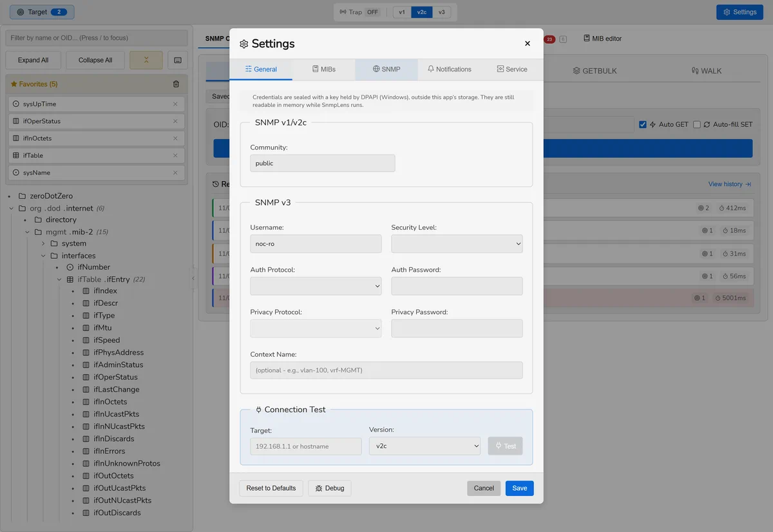
Task: Open the Notifications settings tab
Action: point(450,69)
